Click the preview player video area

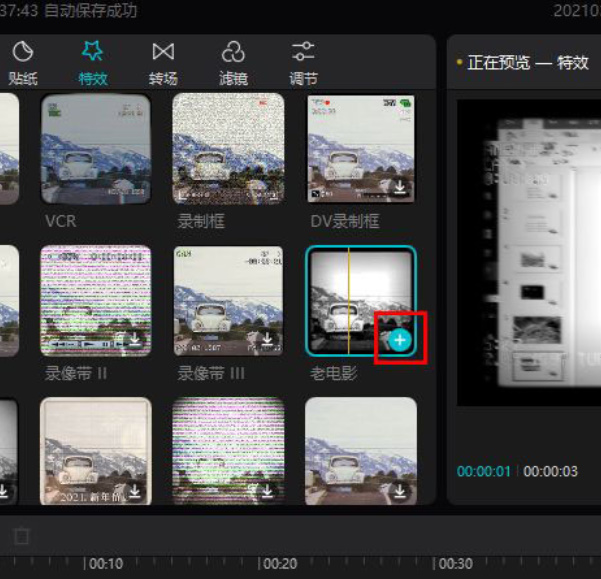529,253
